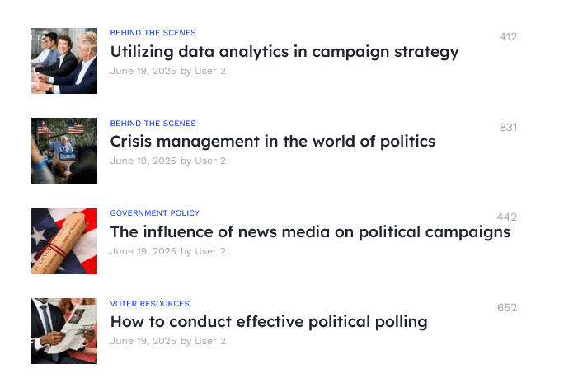Image resolution: width=564 pixels, height=392 pixels.
Task: Click the 652 view count
Action: coord(507,307)
